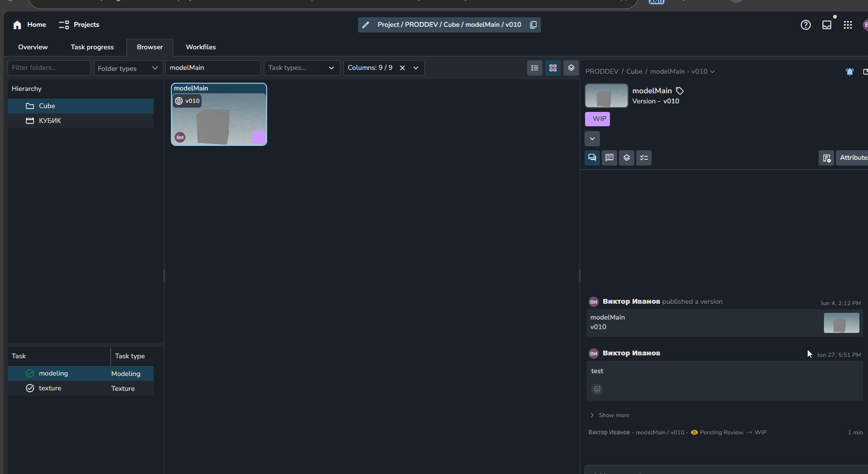Click the modelMain / v010 link in status change
The height and width of the screenshot is (474, 868).
tap(660, 432)
